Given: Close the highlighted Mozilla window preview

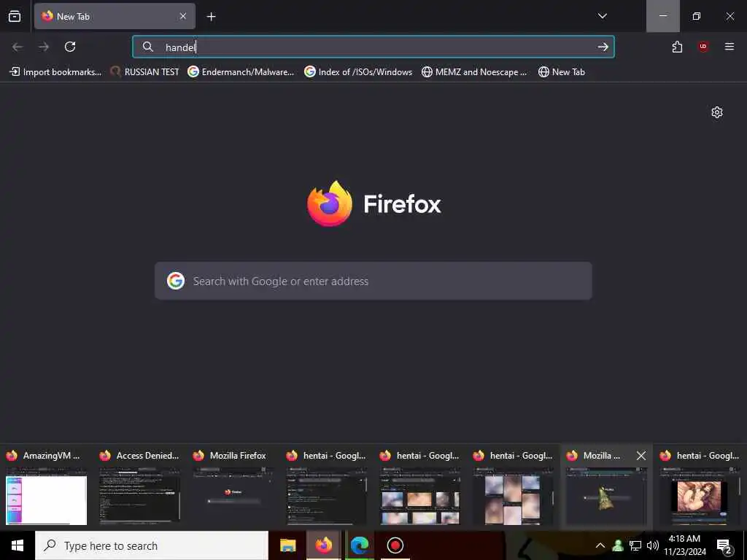Looking at the screenshot, I should coord(641,456).
